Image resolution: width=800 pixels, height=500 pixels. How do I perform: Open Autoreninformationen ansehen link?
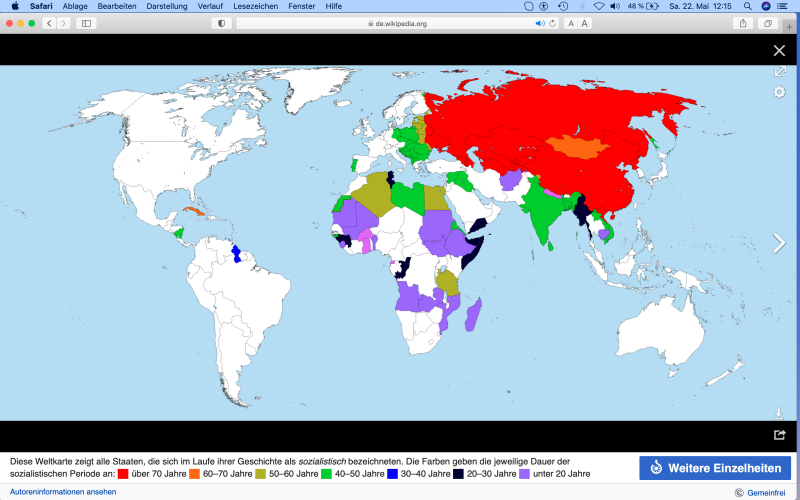(x=63, y=492)
